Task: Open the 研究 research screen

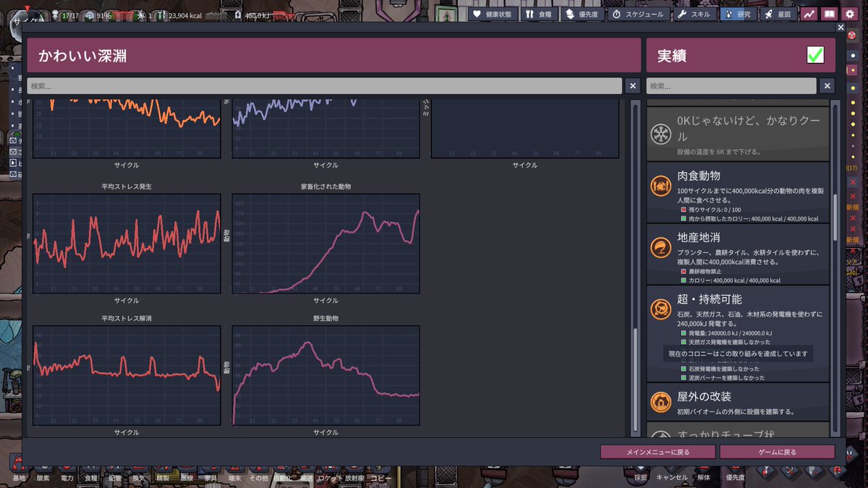Action: tap(738, 14)
